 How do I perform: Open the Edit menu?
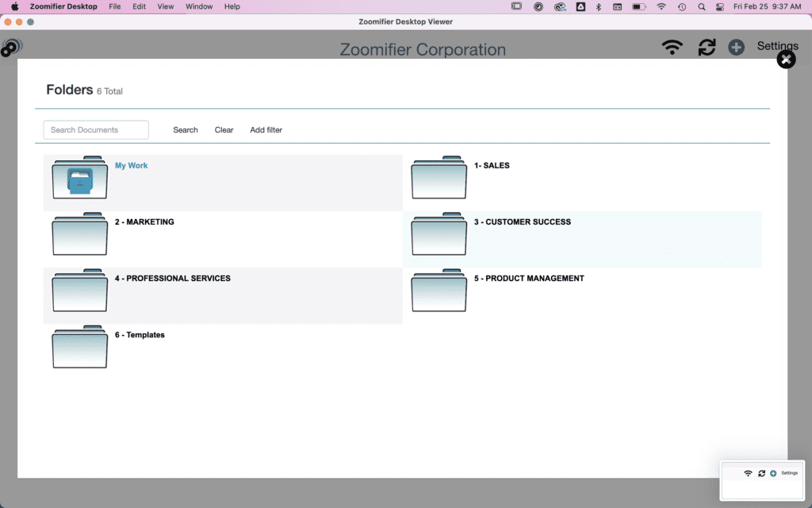click(139, 6)
